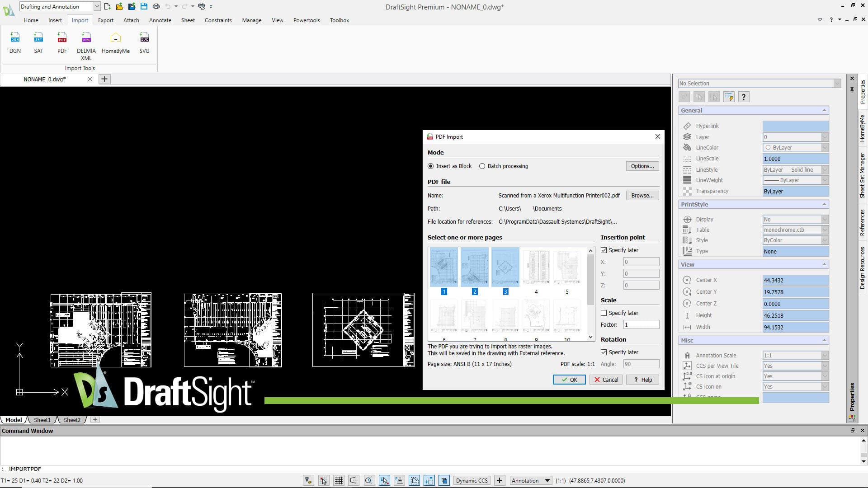The width and height of the screenshot is (868, 488).
Task: Open the No Selection dropdown
Action: [x=838, y=83]
